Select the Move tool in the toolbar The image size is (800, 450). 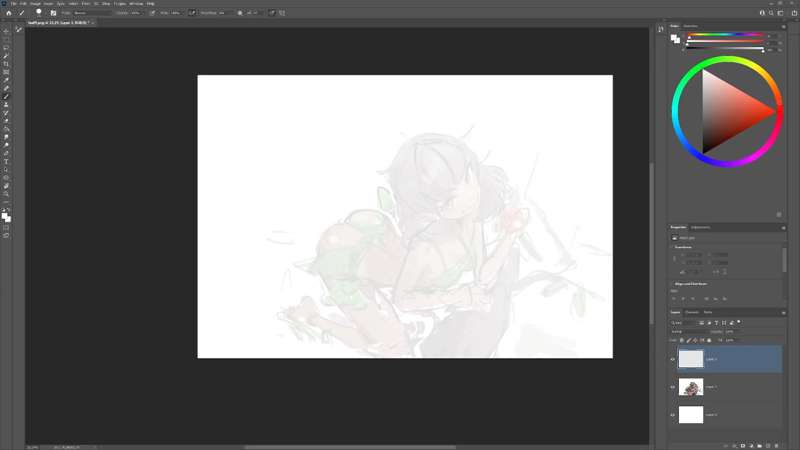point(6,31)
